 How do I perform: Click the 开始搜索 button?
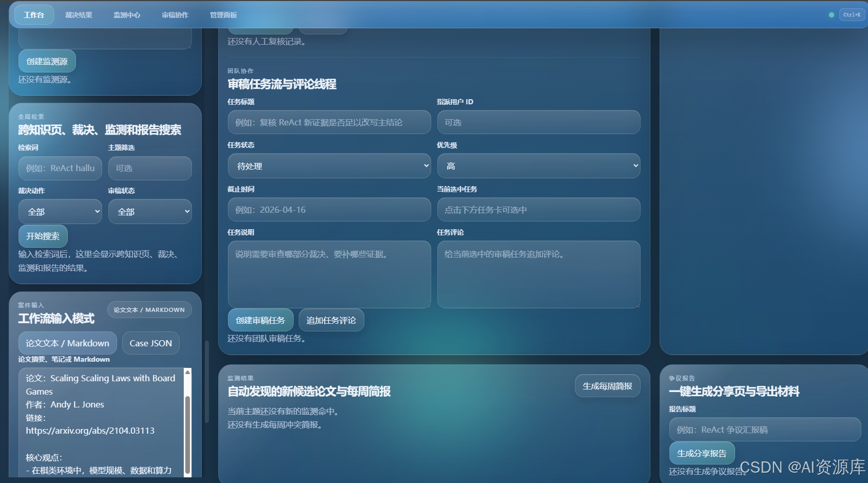[43, 236]
